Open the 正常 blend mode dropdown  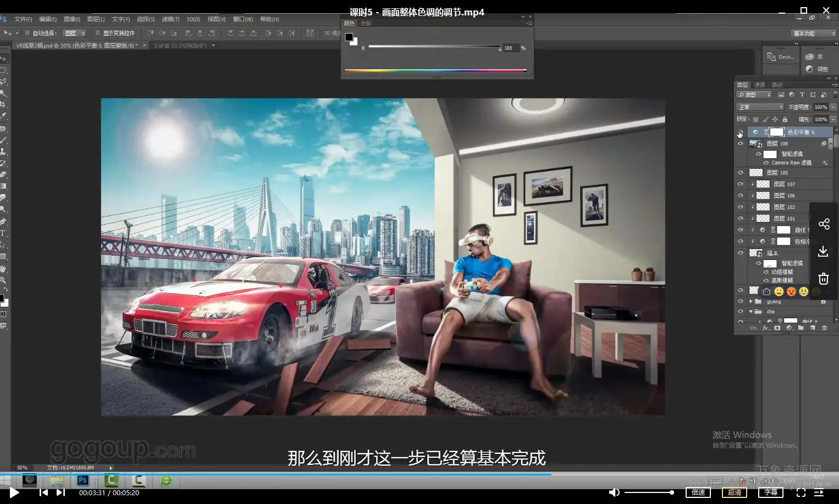point(760,107)
